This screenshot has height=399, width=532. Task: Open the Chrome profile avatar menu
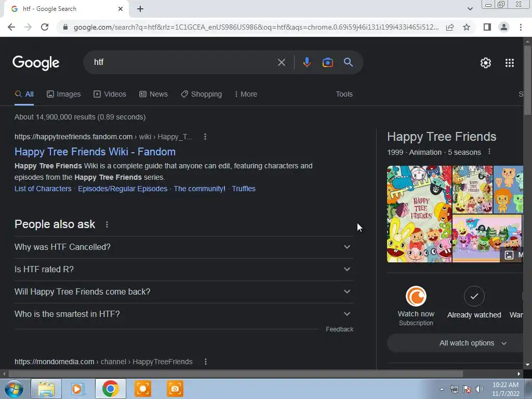(x=504, y=27)
